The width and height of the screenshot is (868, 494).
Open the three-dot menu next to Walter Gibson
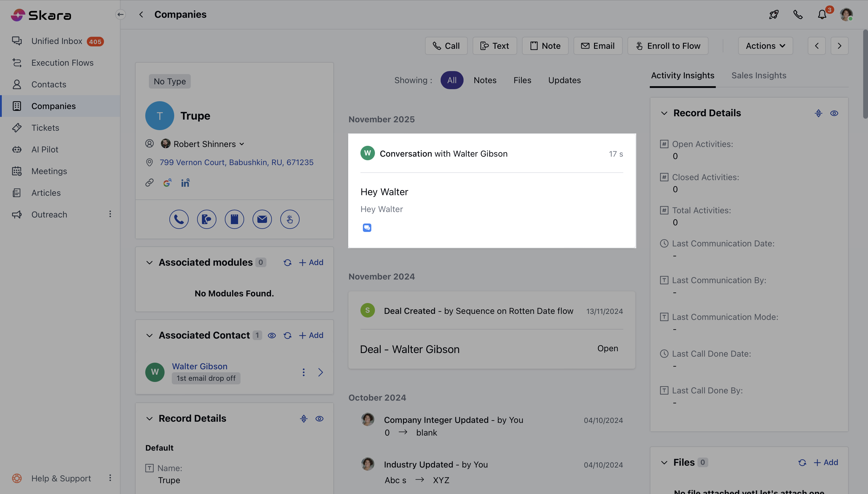[x=303, y=372]
